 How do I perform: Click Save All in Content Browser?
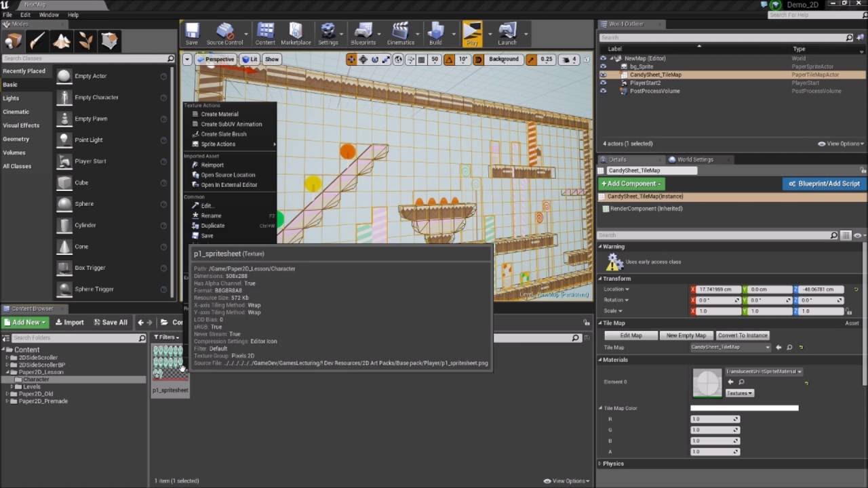pos(111,323)
